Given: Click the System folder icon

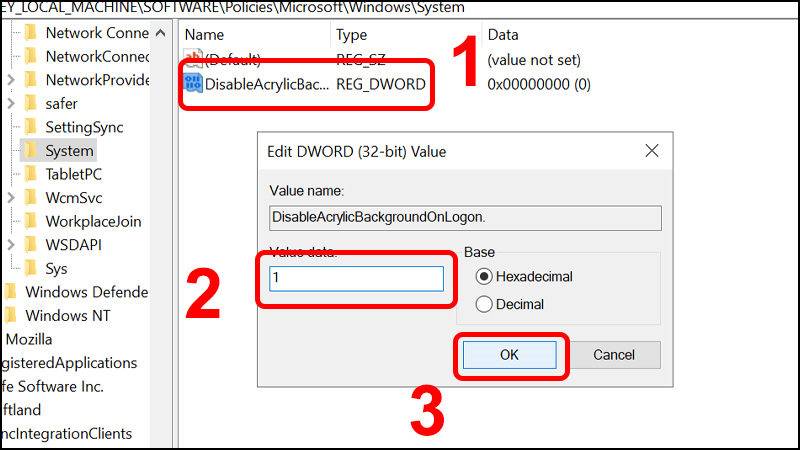Looking at the screenshot, I should [31, 151].
